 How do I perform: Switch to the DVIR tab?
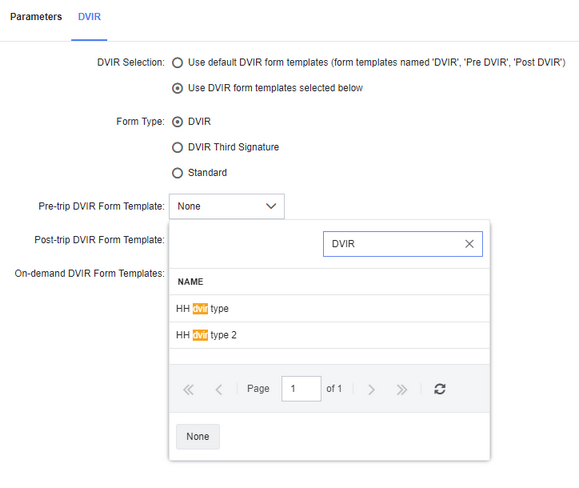pos(89,17)
